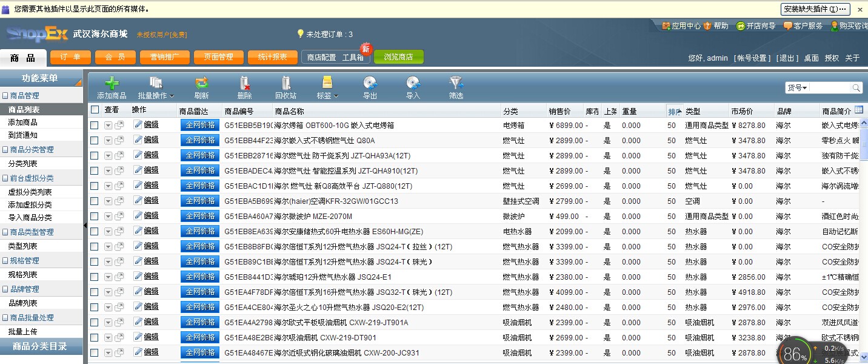The image size is (868, 364).
Task: Switch to the 会员 tab
Action: pos(116,57)
